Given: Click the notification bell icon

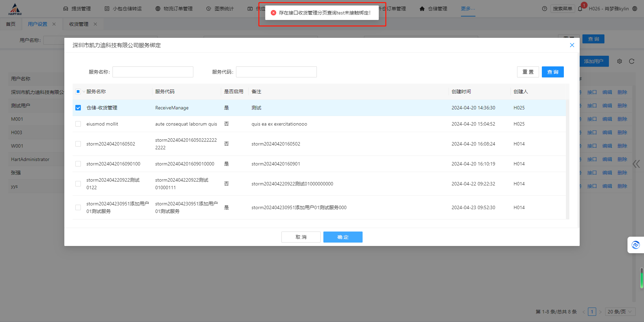Looking at the screenshot, I should coord(580,9).
